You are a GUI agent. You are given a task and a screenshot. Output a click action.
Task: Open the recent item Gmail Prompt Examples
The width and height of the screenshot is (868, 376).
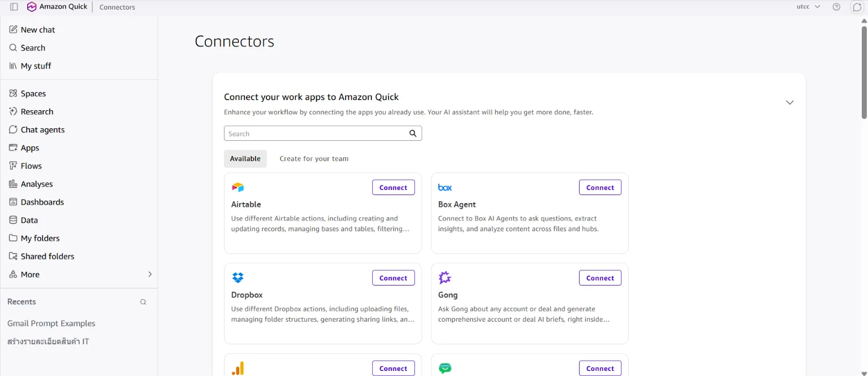(x=51, y=323)
